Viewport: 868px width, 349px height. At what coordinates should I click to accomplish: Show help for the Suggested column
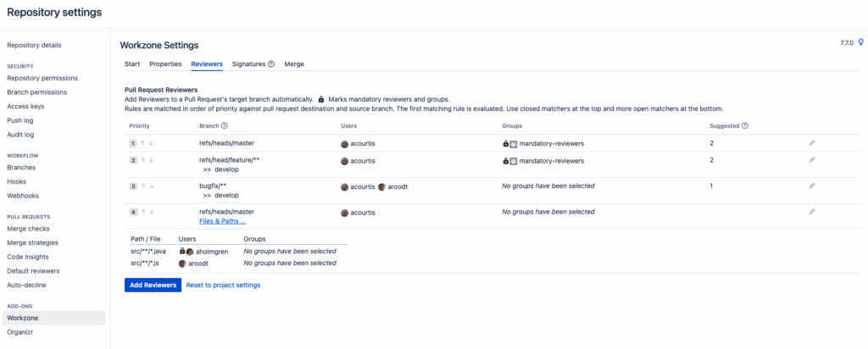(x=744, y=125)
